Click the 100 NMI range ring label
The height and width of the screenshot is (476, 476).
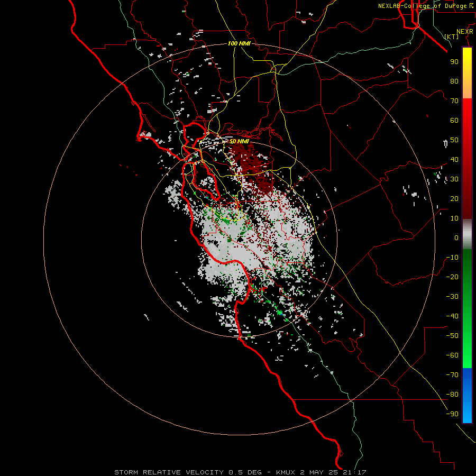239,43
